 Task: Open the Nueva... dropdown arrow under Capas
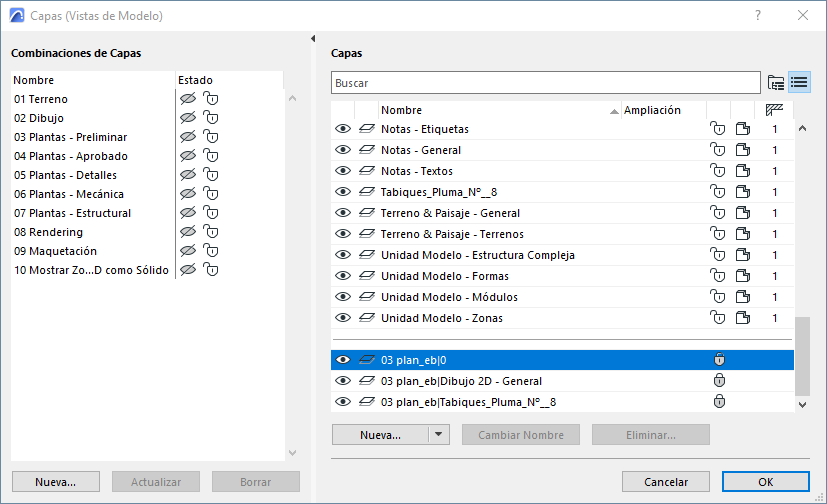(438, 435)
